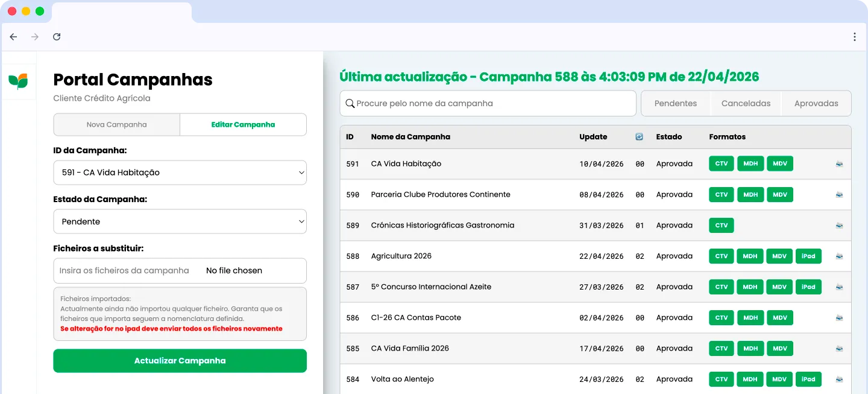Click CTV badge for CA Vida Habitação
This screenshot has width=868, height=394.
click(x=722, y=164)
